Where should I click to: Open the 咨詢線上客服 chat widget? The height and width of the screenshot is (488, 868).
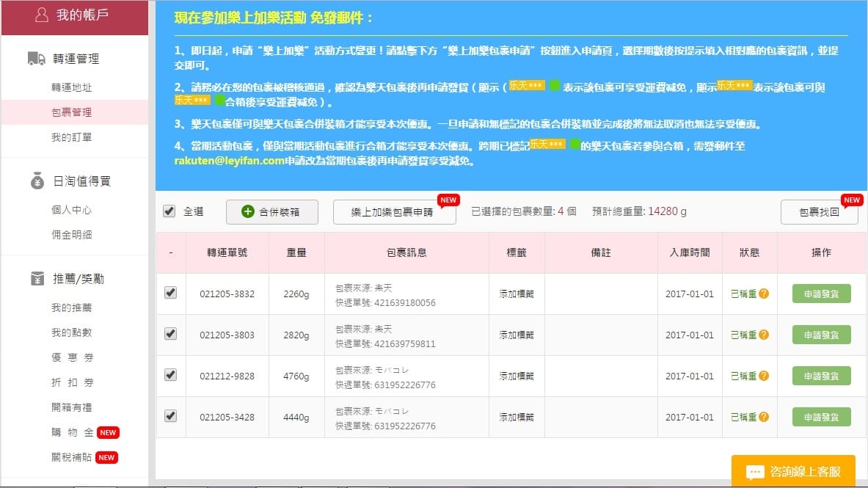click(793, 471)
